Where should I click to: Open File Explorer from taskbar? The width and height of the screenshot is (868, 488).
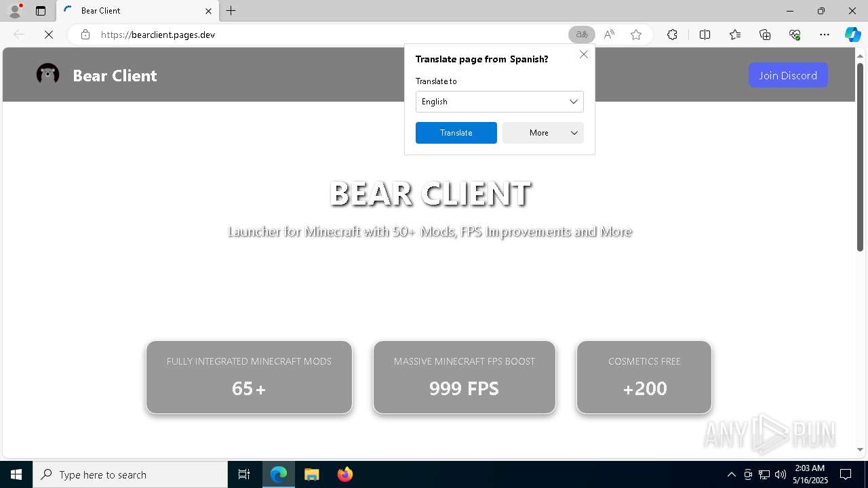[x=311, y=474]
